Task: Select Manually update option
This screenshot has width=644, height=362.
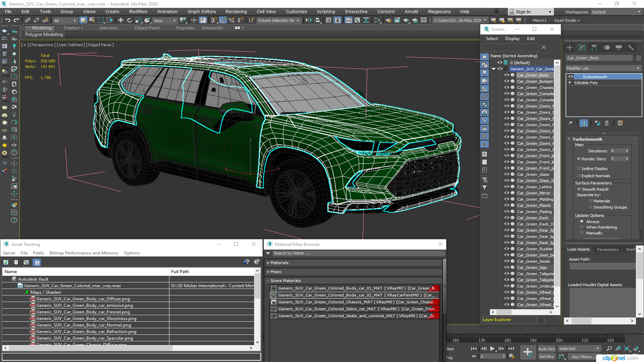Action: [582, 233]
